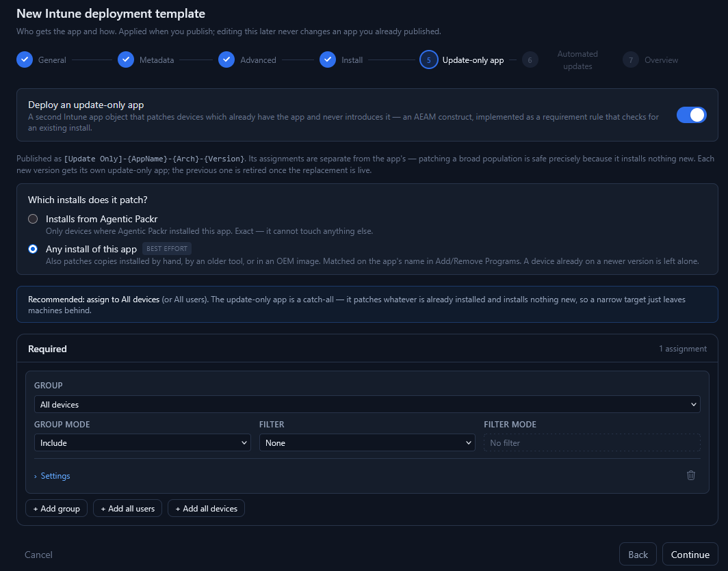Click the FILTER MODE field label
The width and height of the screenshot is (728, 571).
tap(510, 425)
